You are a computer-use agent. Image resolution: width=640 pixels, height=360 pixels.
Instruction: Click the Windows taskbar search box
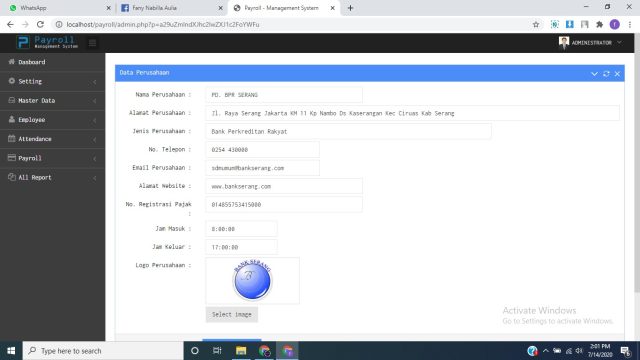[103, 351]
